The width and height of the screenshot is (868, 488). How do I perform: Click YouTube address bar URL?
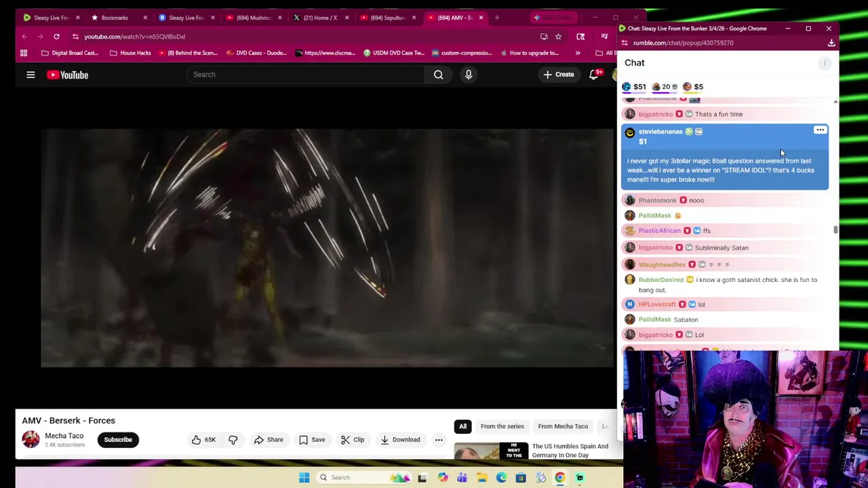[x=134, y=37]
